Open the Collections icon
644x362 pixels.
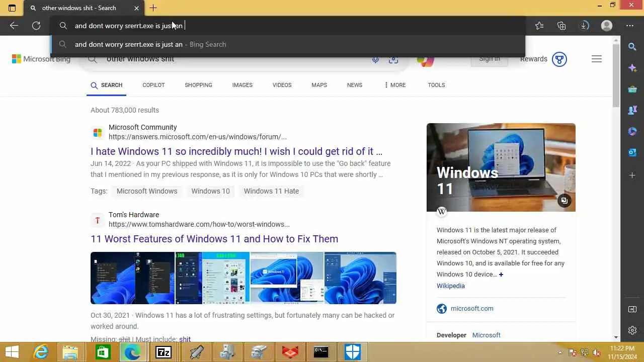(561, 26)
